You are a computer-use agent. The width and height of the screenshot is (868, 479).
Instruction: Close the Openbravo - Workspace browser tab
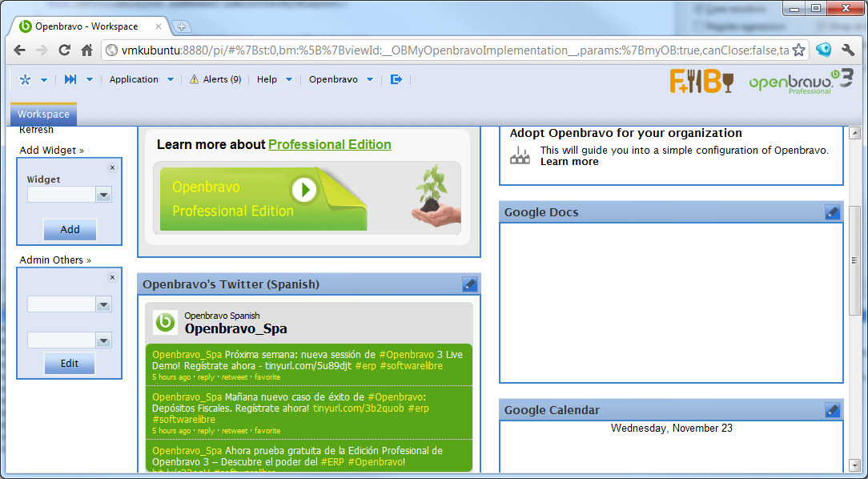pos(159,26)
